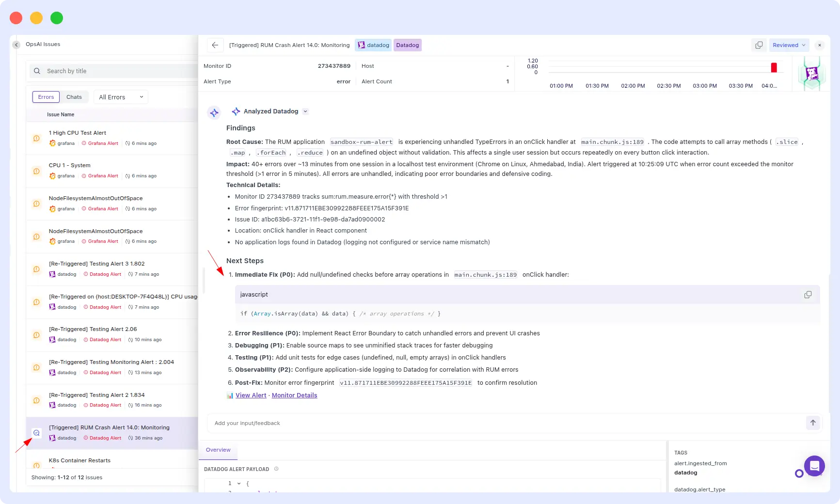
Task: Click the datadog badge icon next to the alert title
Action: click(361, 45)
